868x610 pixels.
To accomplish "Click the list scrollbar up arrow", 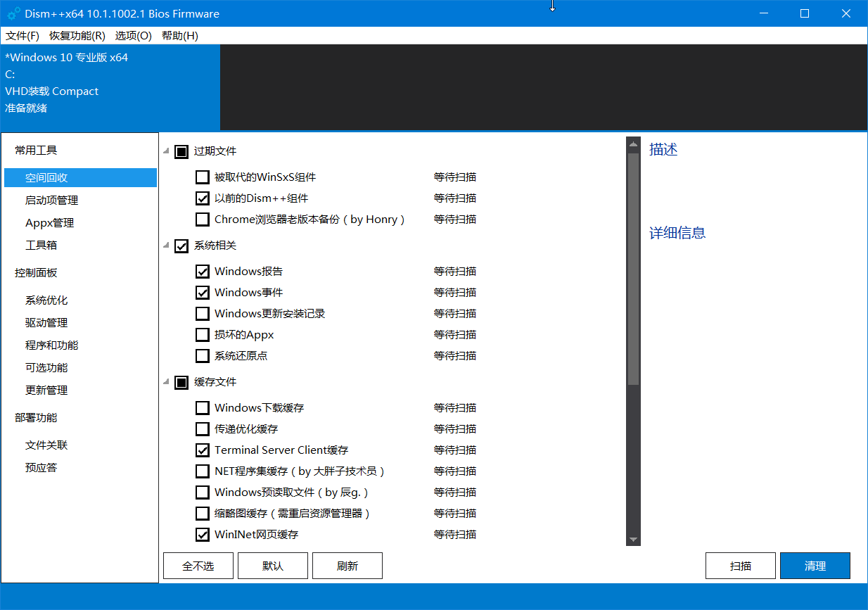I will pos(633,144).
